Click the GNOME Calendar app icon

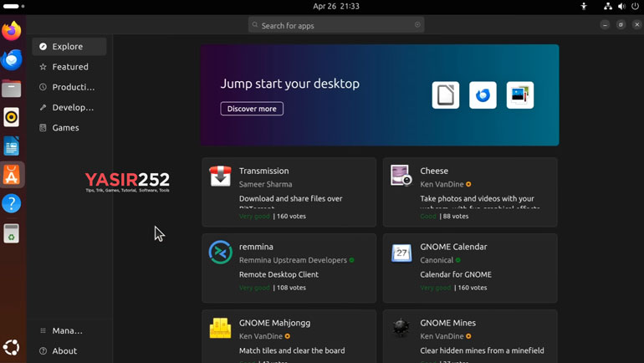[x=401, y=253]
